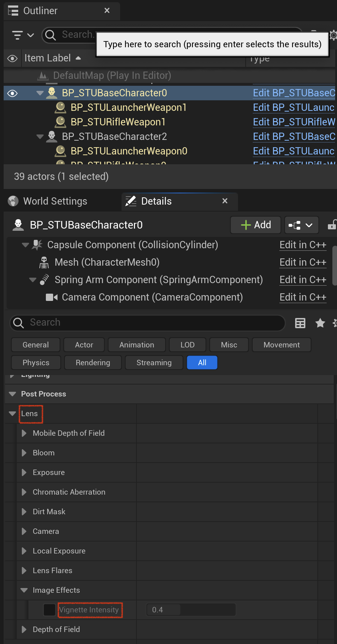Click the BP_STULauncherWeapon1 actor icon
The image size is (337, 644).
point(60,107)
